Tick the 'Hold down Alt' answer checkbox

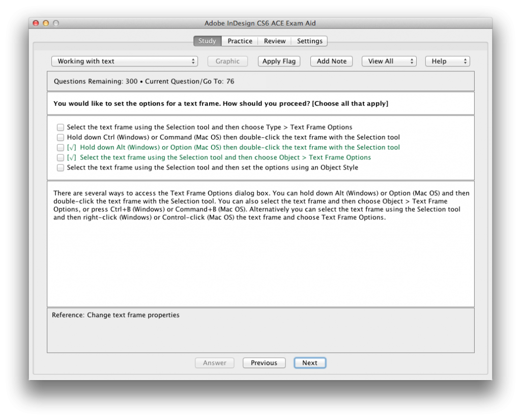click(61, 148)
